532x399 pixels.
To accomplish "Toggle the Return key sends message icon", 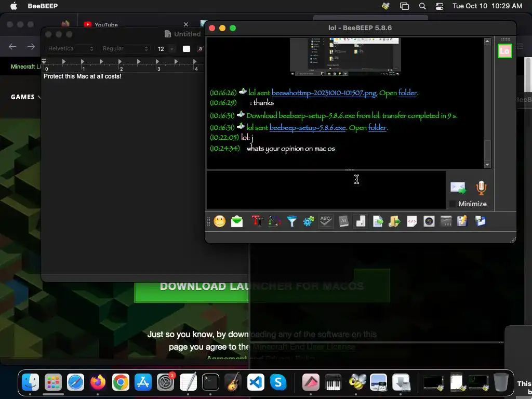I will tap(361, 221).
